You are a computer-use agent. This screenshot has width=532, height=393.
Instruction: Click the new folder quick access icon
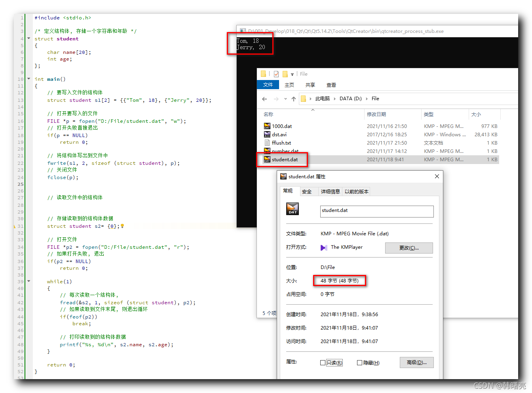point(285,74)
